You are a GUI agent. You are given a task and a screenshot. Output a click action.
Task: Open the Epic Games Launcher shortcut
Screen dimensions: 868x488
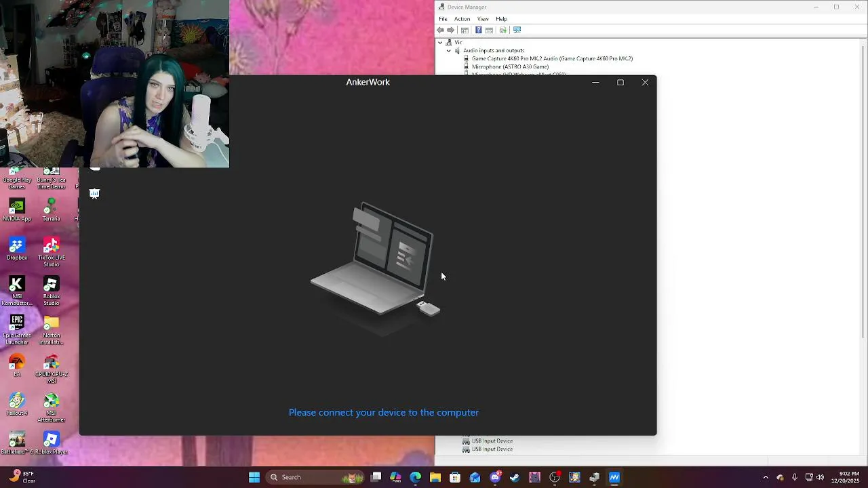coord(17,329)
